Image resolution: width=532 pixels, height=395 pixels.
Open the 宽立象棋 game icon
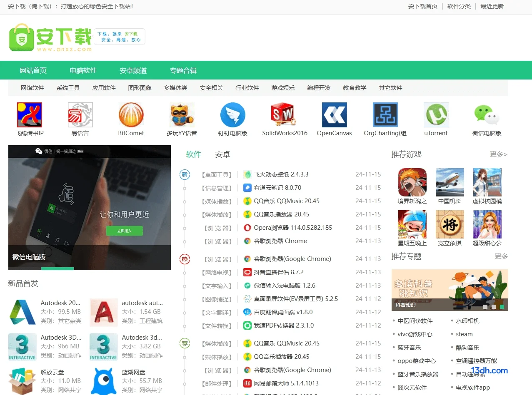pos(450,224)
